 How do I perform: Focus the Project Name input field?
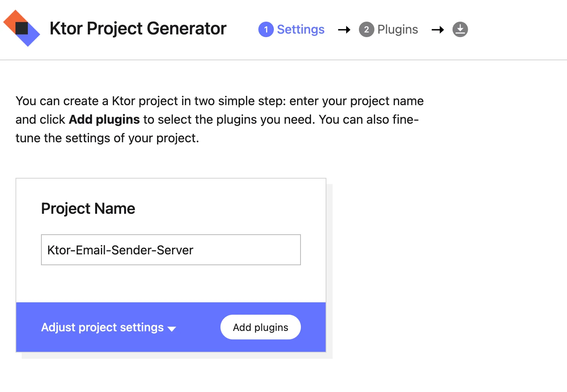coord(171,250)
